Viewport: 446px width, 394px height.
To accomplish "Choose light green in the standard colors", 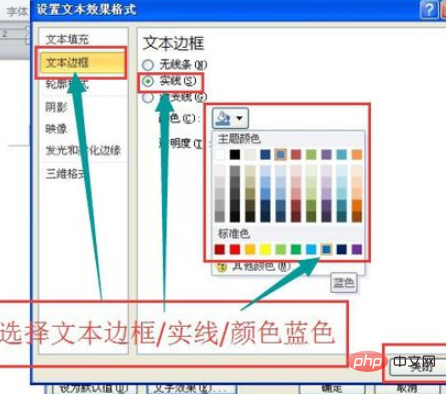I will [281, 249].
